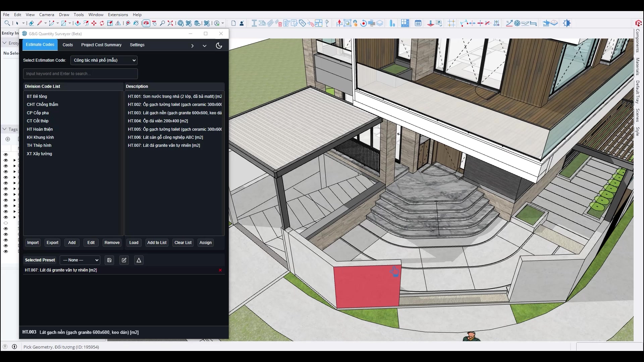This screenshot has width=644, height=362.
Task: Click the Search magnifier at toolbar start
Action: coord(7,23)
